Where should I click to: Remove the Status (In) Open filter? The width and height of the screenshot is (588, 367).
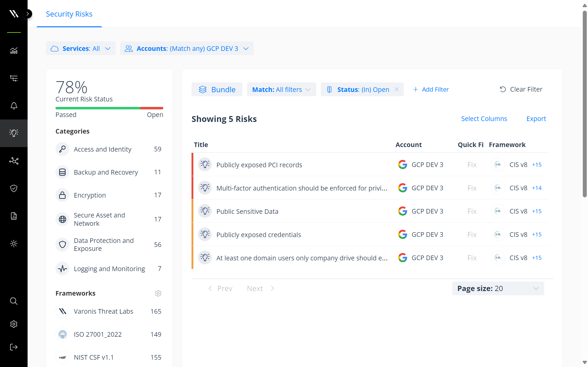pyautogui.click(x=396, y=89)
